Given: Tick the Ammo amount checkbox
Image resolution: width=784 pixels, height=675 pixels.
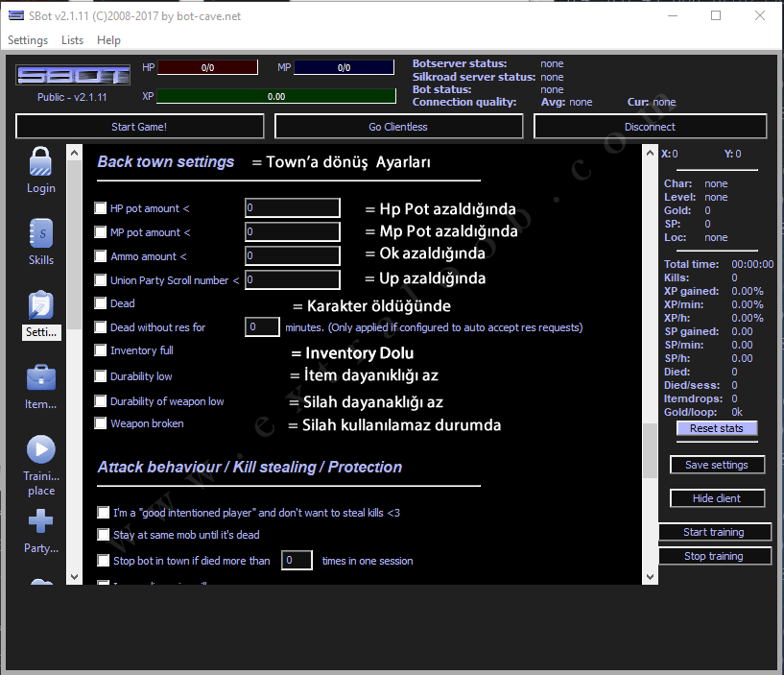Looking at the screenshot, I should 101,256.
